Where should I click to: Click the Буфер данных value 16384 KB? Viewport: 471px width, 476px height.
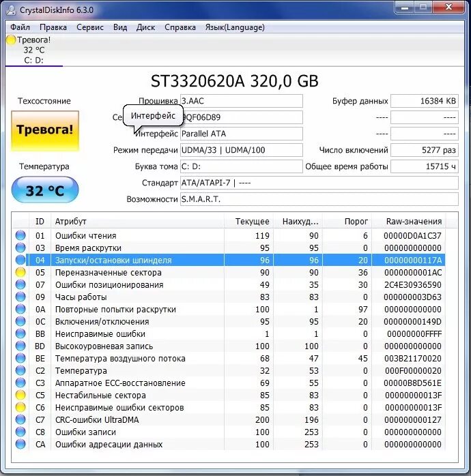425,101
